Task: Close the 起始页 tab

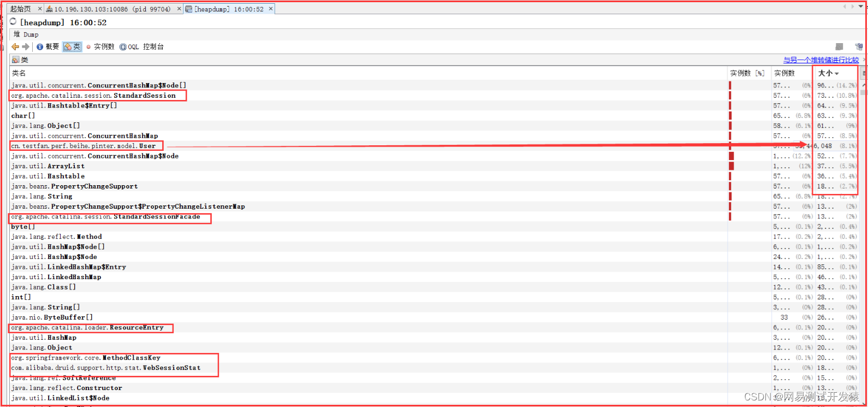Action: coord(39,9)
